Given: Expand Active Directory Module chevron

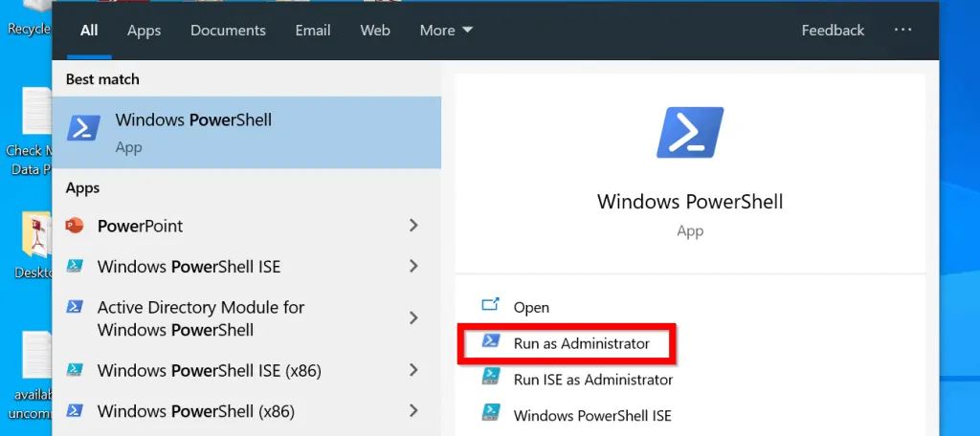Looking at the screenshot, I should point(413,318).
